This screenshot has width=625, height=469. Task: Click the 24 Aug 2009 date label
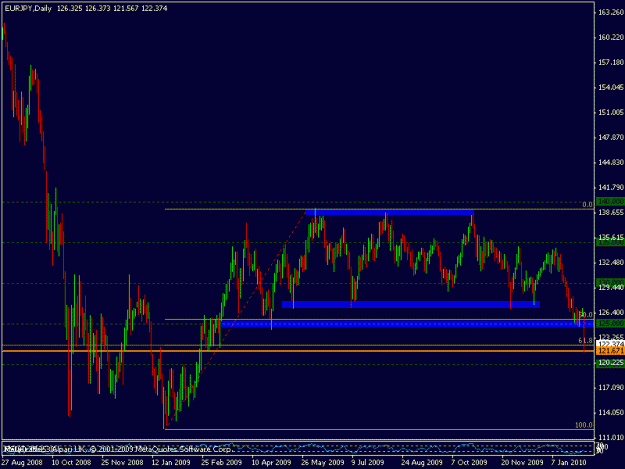[x=422, y=463]
